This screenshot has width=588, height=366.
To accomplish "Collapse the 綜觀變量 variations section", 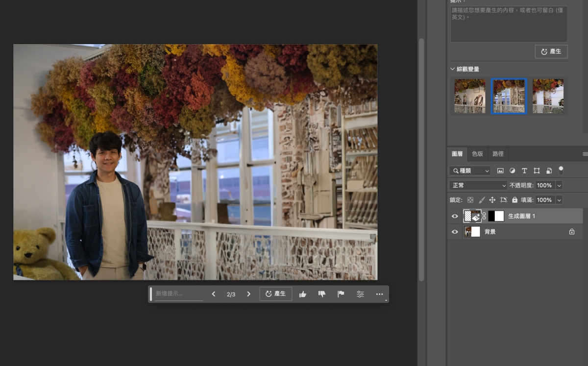I will (x=453, y=69).
